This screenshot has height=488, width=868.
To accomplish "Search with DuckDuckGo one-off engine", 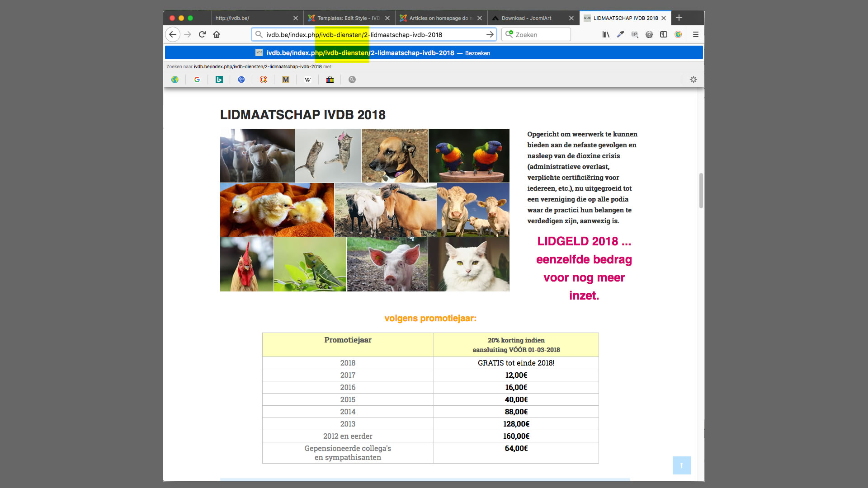I will pos(264,80).
